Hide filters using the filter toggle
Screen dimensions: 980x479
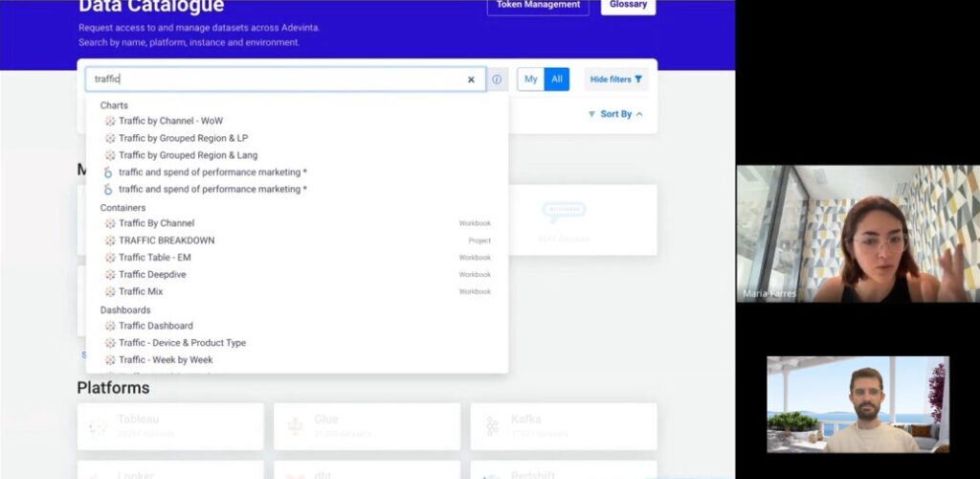point(616,80)
